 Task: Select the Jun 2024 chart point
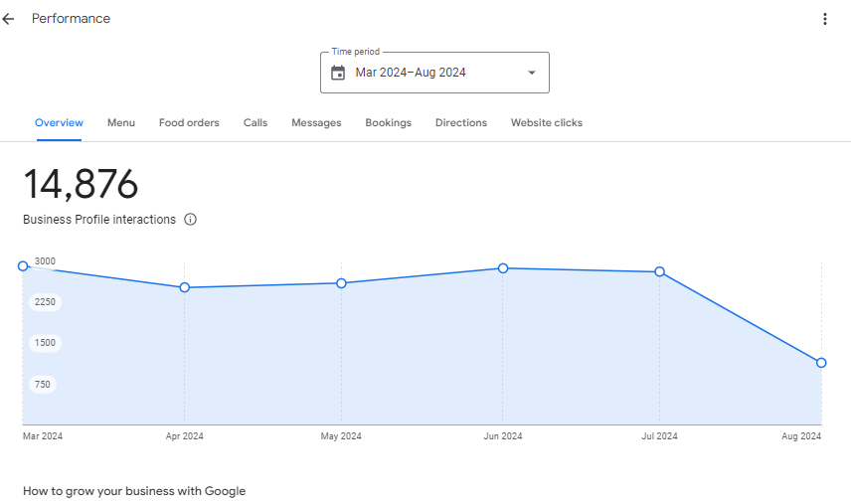pos(503,268)
